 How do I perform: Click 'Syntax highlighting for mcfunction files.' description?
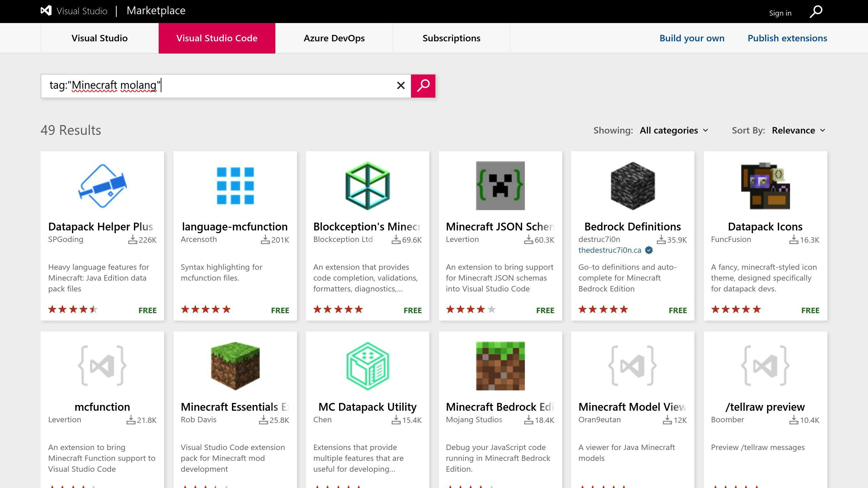221,272
